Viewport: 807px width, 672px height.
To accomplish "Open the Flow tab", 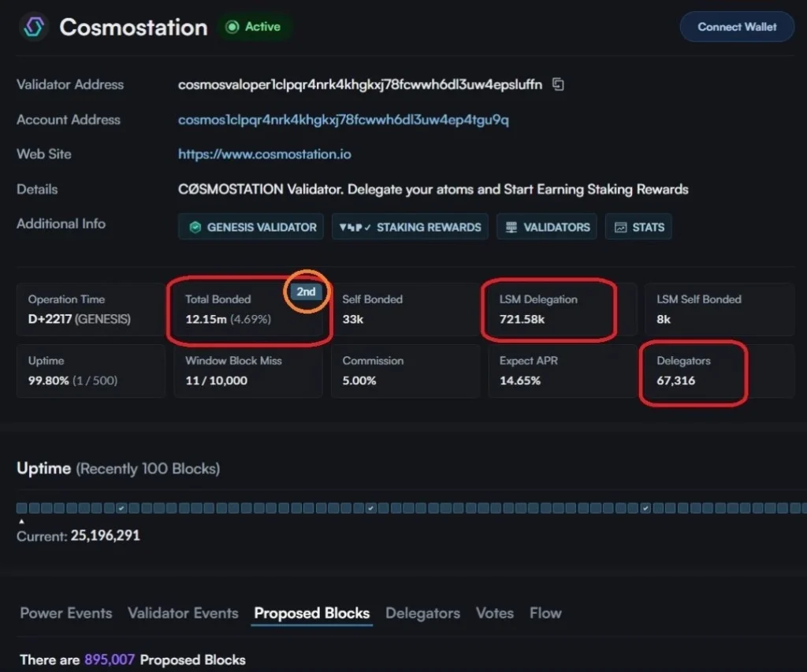I will point(545,613).
